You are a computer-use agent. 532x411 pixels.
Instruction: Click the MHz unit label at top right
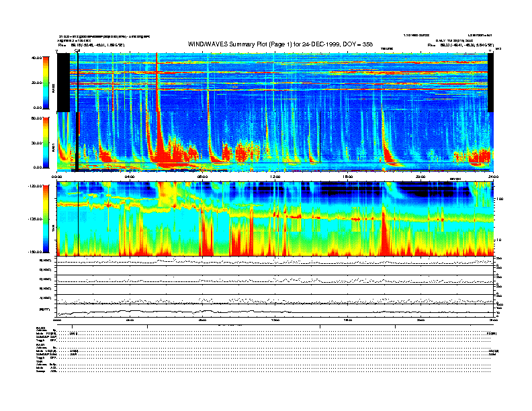click(498, 49)
